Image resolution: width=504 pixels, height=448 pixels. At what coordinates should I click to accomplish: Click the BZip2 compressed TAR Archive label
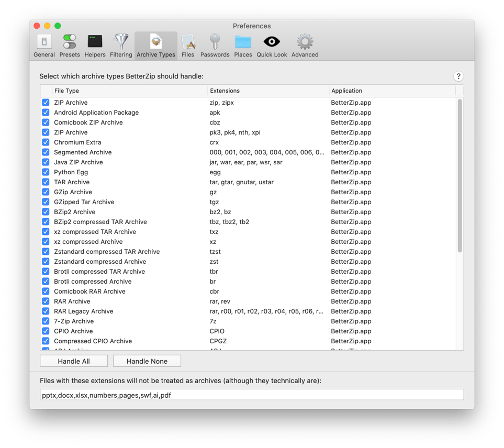pos(100,222)
